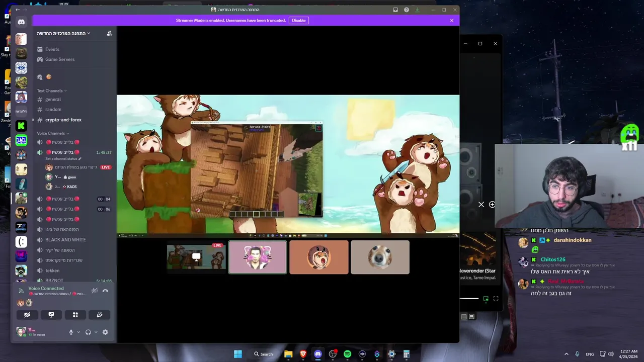This screenshot has width=644, height=362.
Task: Dismiss the Streamer Mode banner
Action: coord(452,21)
